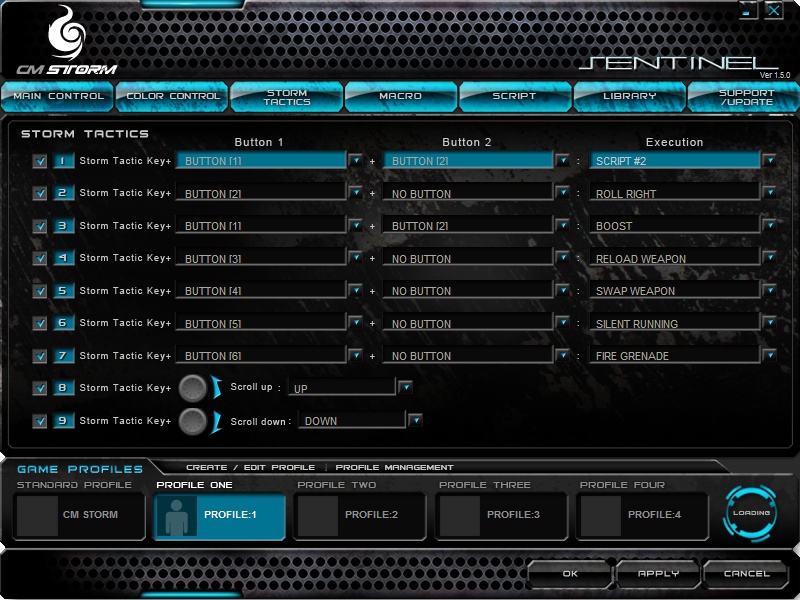Open Create / Edit Profile

point(251,467)
